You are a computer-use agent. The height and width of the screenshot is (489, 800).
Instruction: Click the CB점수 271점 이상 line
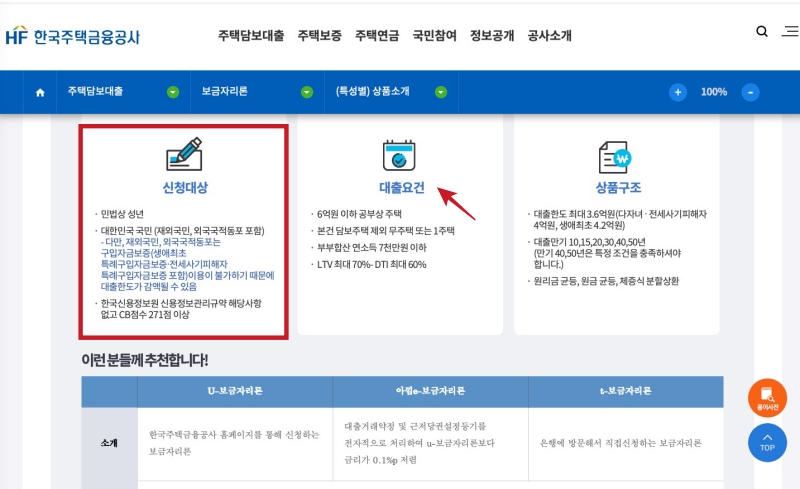[145, 314]
